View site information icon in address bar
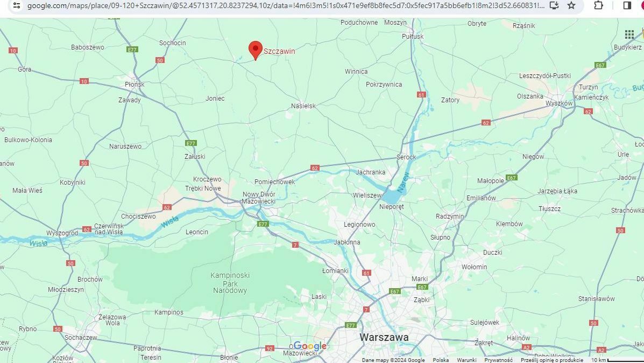 17,5
